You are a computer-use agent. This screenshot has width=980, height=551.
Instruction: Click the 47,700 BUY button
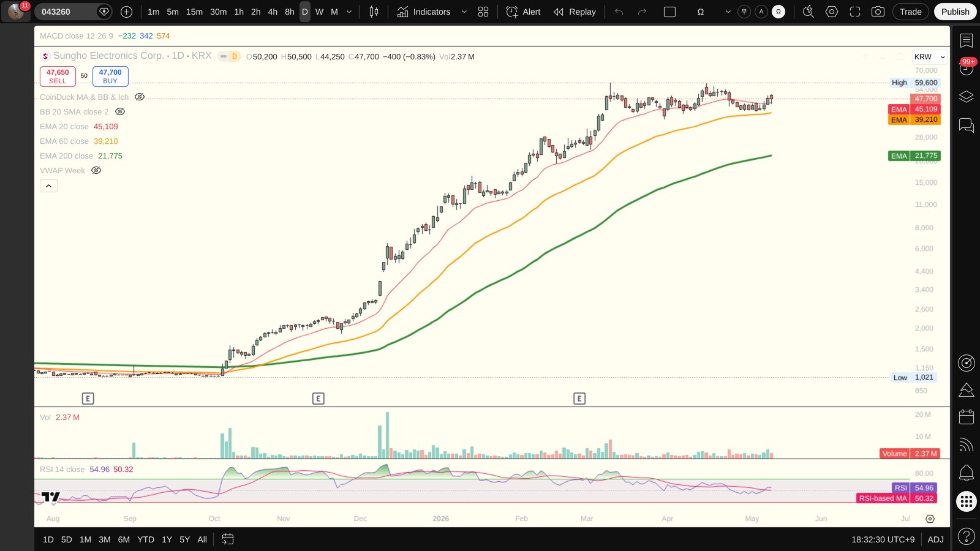point(110,77)
